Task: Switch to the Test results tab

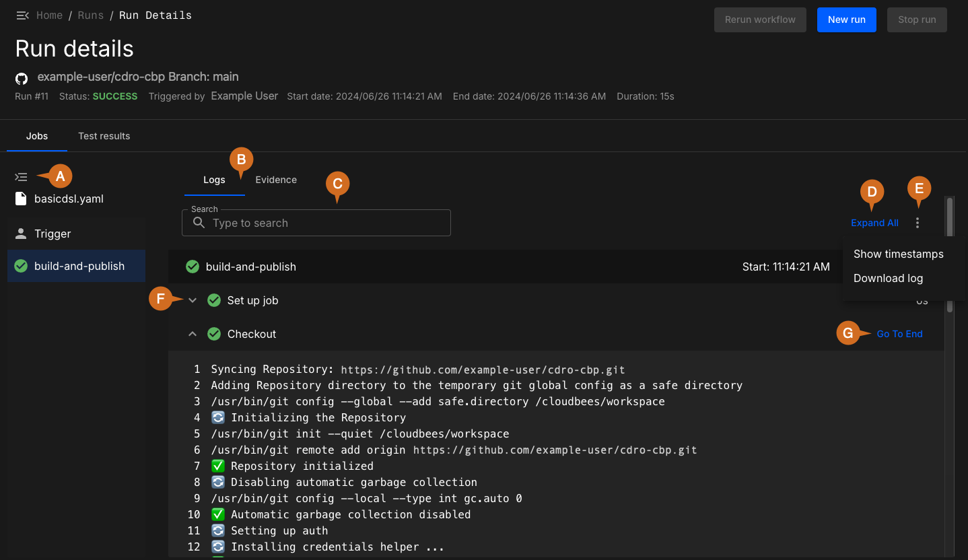Action: coord(104,136)
